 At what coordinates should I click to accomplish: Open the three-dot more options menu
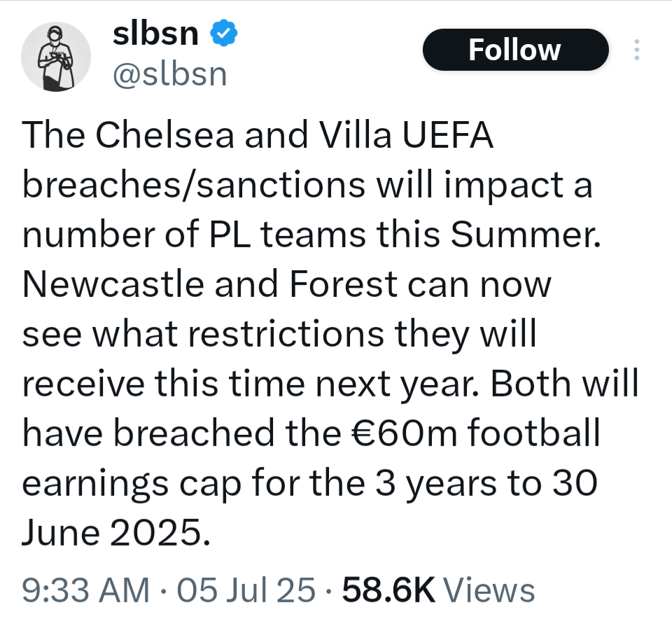tap(636, 50)
